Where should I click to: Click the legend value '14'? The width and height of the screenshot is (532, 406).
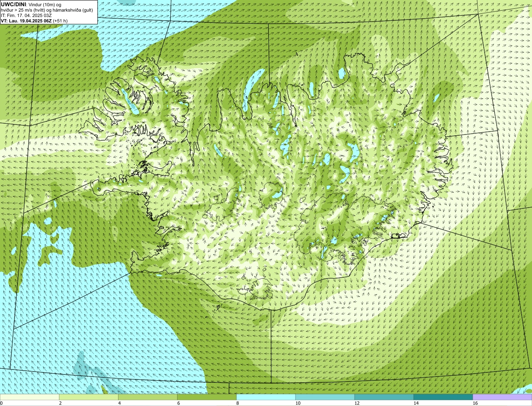[x=416, y=403]
